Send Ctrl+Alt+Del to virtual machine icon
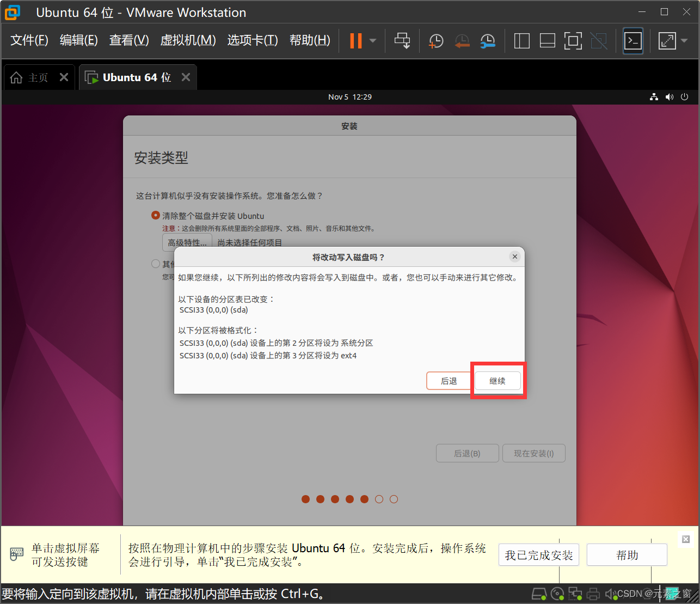Viewport: 700px width, 604px height. click(402, 41)
